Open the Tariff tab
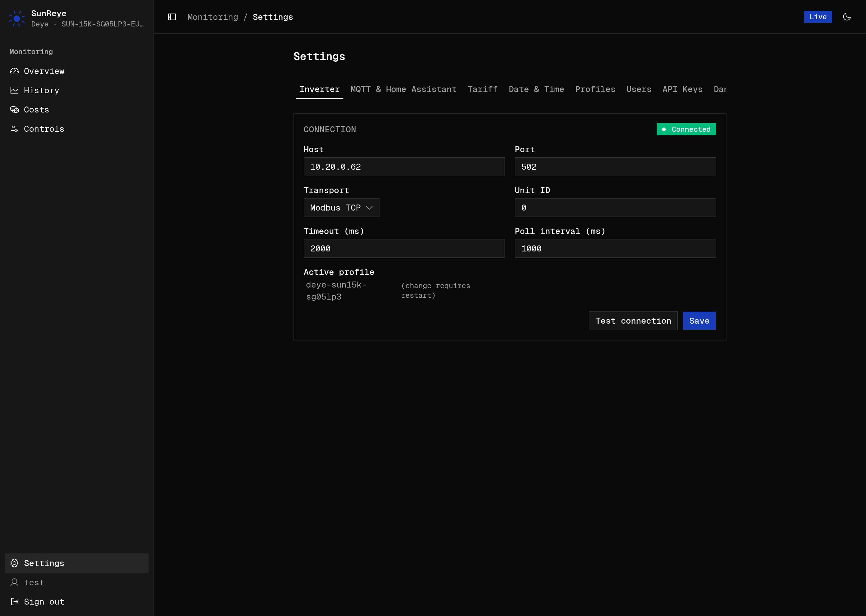 tap(482, 89)
